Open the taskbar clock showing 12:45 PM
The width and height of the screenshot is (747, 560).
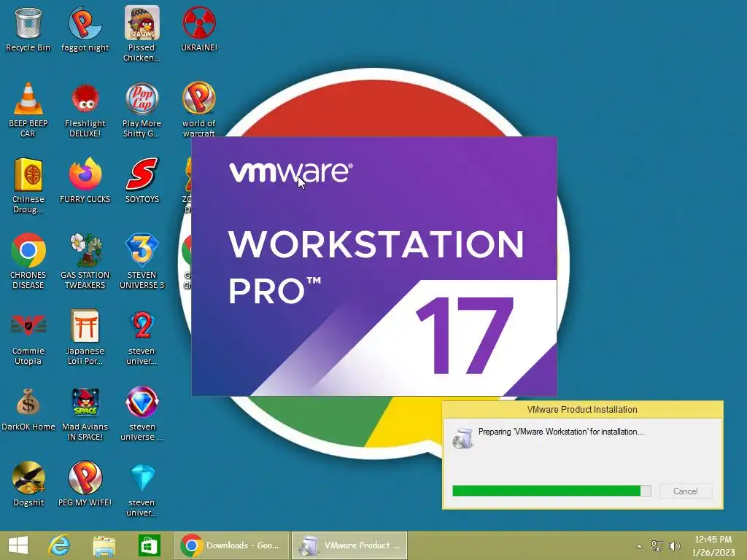[713, 545]
